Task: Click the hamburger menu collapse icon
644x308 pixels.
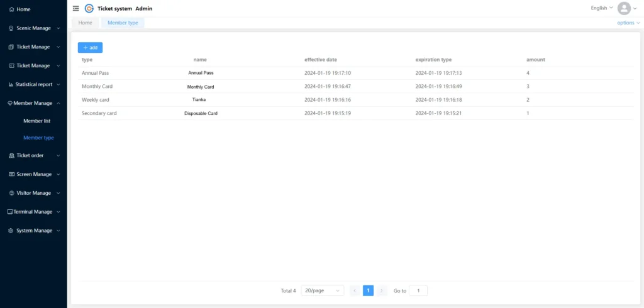Action: [76, 8]
